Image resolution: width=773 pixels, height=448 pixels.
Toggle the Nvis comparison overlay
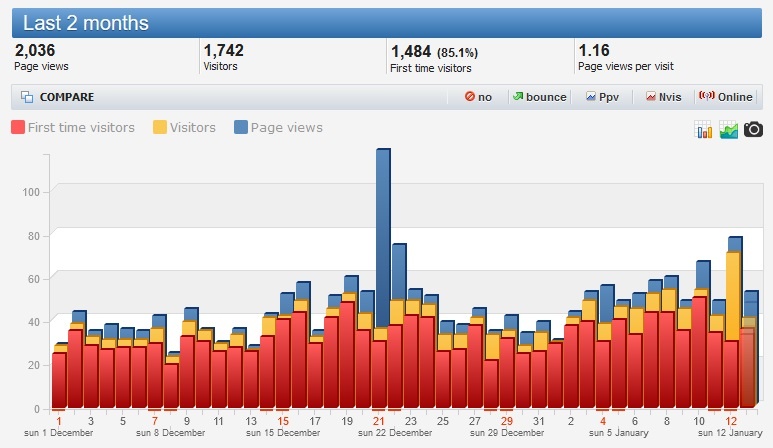664,97
